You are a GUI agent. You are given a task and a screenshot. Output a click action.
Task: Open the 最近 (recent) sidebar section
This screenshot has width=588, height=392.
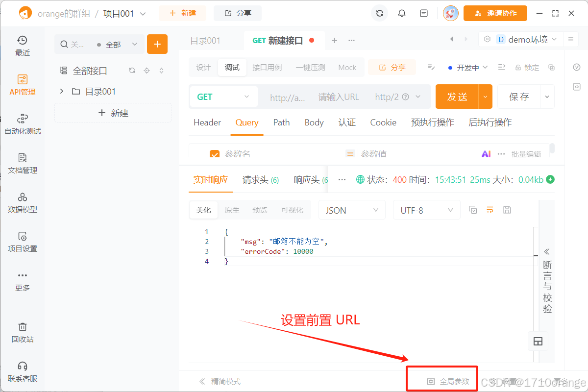[23, 46]
